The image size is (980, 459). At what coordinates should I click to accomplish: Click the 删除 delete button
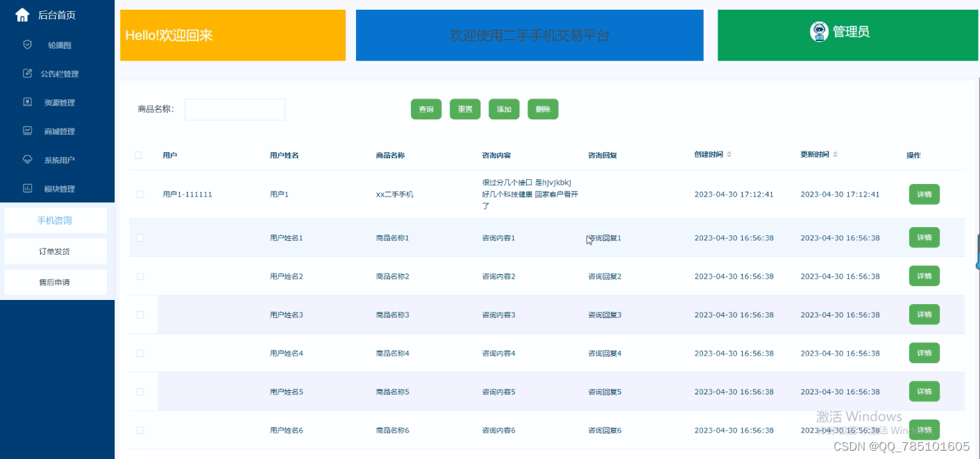coord(543,109)
